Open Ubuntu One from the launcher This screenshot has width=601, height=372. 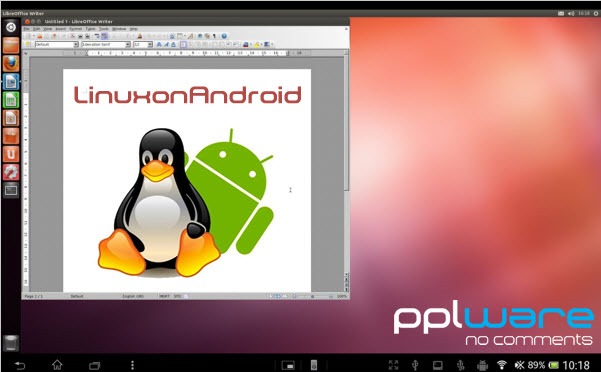pyautogui.click(x=11, y=154)
